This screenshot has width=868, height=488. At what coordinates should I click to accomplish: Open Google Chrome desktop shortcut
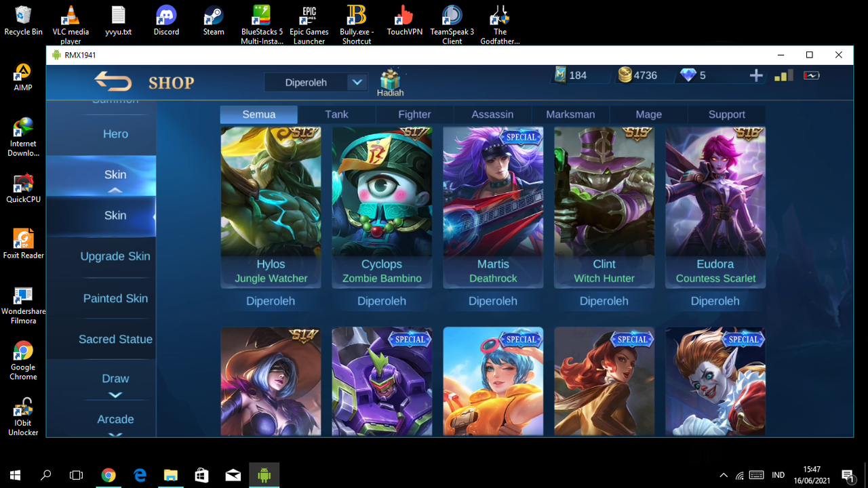coord(23,361)
